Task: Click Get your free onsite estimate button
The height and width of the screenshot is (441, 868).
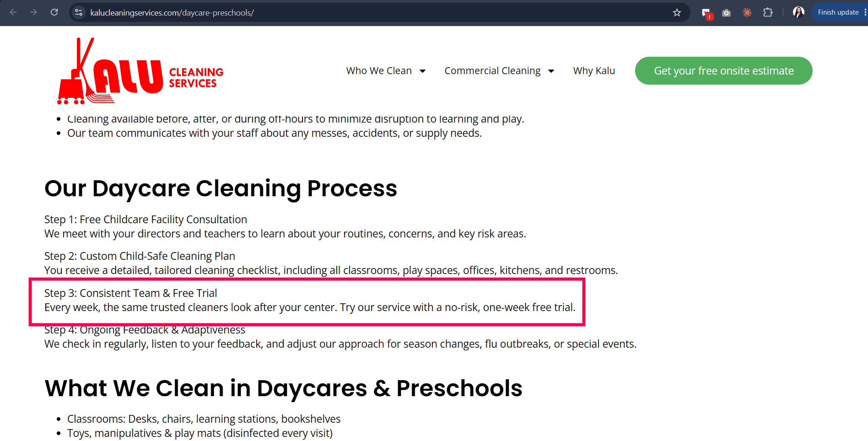Action: (x=723, y=70)
